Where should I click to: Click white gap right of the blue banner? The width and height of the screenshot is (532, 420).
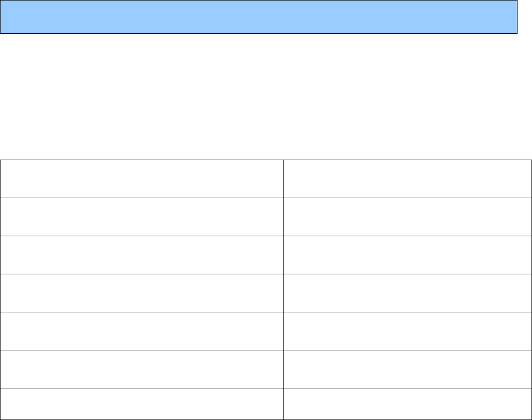[x=524, y=17]
